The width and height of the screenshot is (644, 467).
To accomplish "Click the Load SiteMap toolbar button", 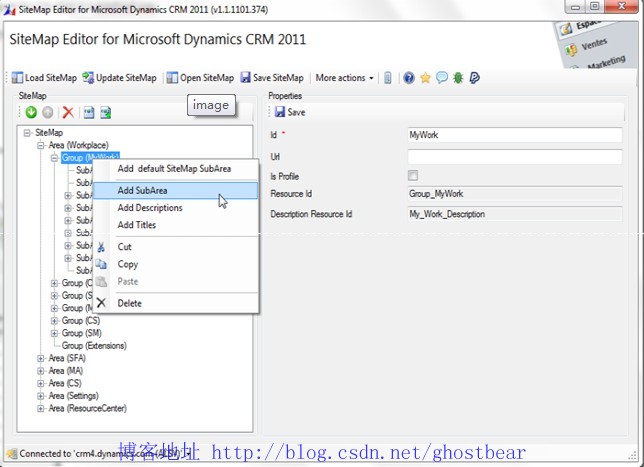I will tap(44, 78).
